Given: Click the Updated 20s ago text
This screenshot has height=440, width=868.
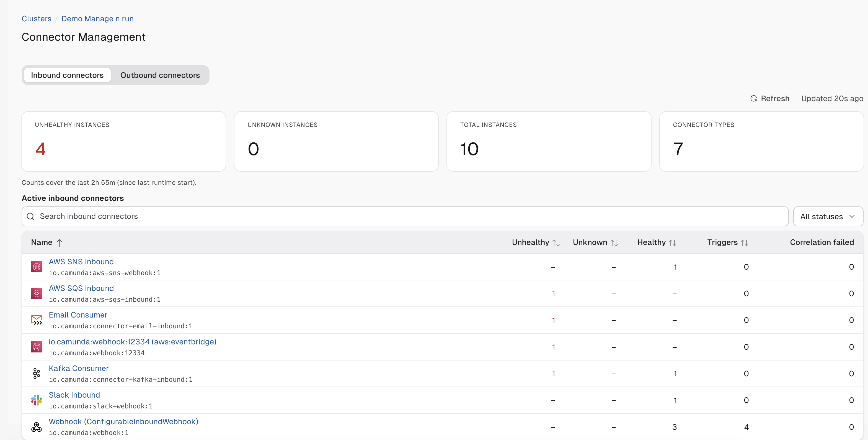Looking at the screenshot, I should 832,99.
